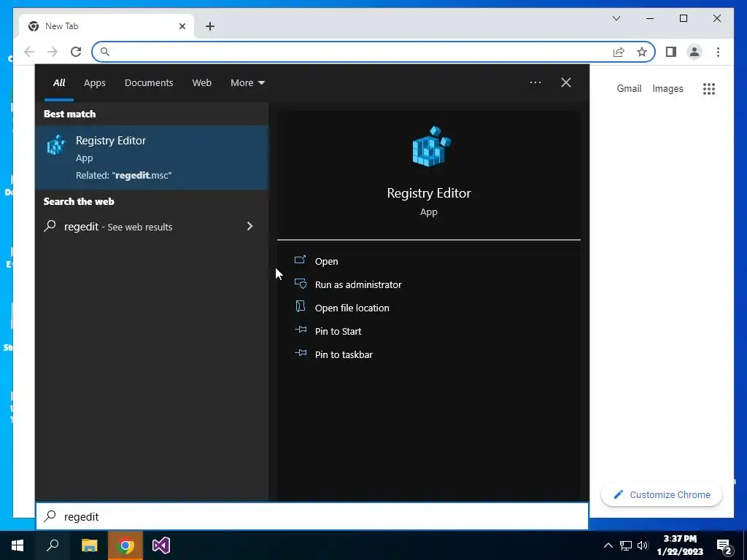Screen dimensions: 747x560
Task: Click Chrome's forward navigation arrow
Action: click(x=53, y=52)
